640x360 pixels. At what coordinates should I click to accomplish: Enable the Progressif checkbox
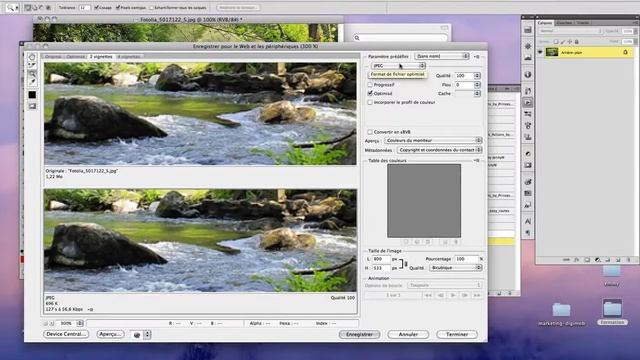[370, 84]
